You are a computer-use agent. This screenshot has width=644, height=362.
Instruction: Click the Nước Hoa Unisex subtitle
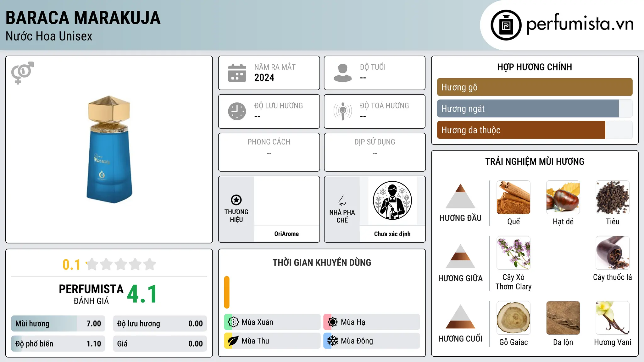(x=49, y=36)
